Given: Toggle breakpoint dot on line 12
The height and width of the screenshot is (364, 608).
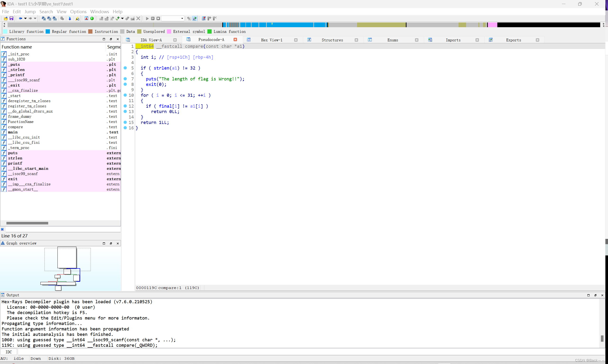Looking at the screenshot, I should 125,106.
